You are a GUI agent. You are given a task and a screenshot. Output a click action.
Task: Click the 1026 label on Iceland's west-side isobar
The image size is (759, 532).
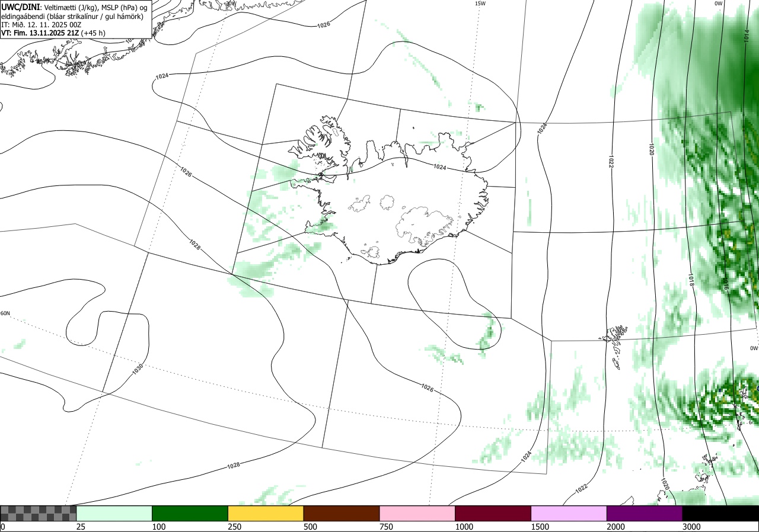(x=186, y=172)
